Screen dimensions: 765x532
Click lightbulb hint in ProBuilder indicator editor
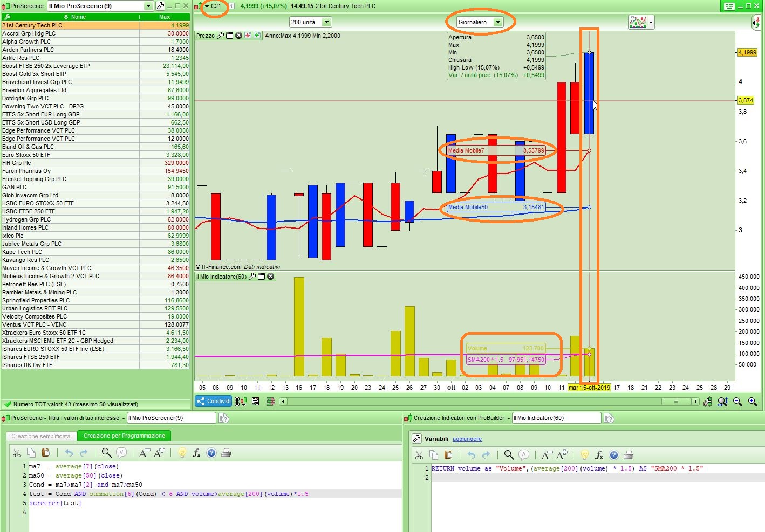[x=584, y=455]
